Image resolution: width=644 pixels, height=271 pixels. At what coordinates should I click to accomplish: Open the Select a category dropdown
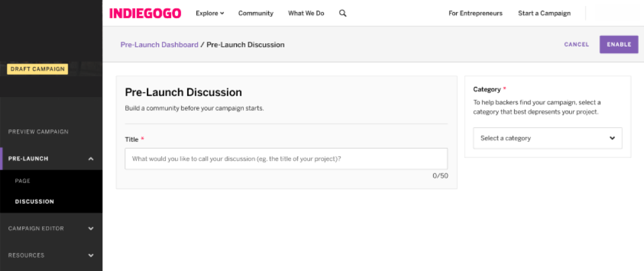click(547, 138)
